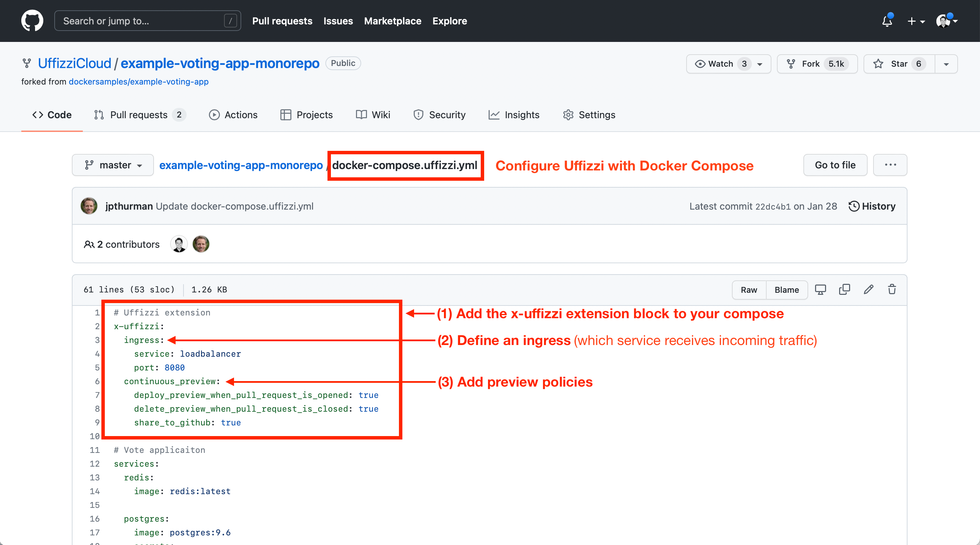Screen dimensions: 980x545
Task: Expand the Star lists dropdown arrow
Action: click(x=946, y=64)
